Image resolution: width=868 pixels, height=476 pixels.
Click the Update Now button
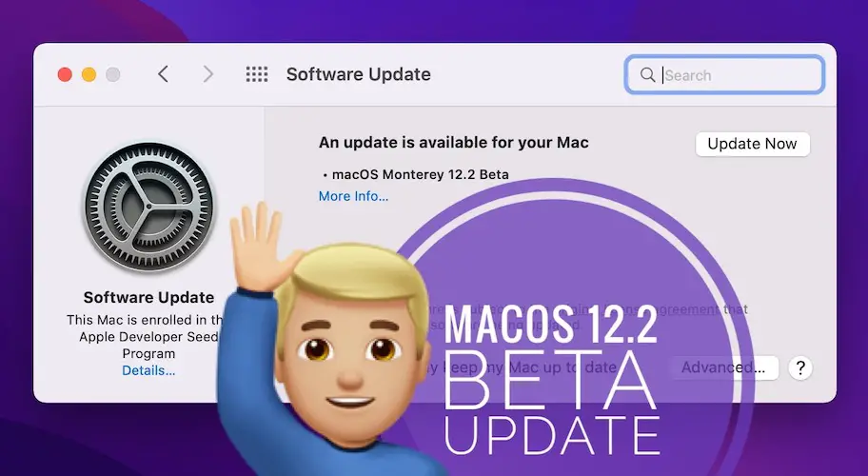click(752, 144)
